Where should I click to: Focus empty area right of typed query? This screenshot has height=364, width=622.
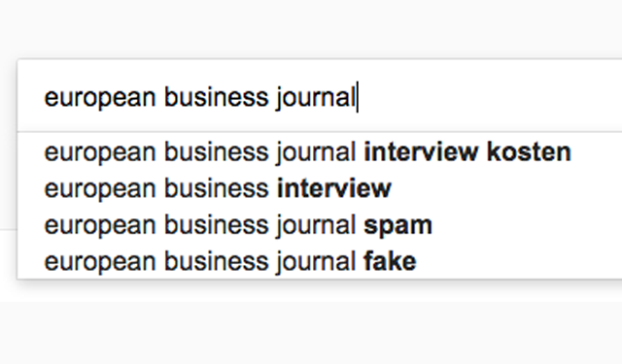[490, 97]
